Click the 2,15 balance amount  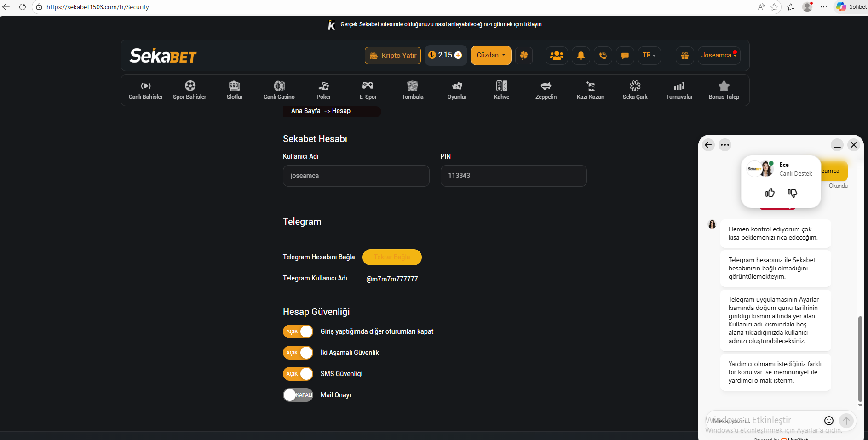[x=445, y=55]
